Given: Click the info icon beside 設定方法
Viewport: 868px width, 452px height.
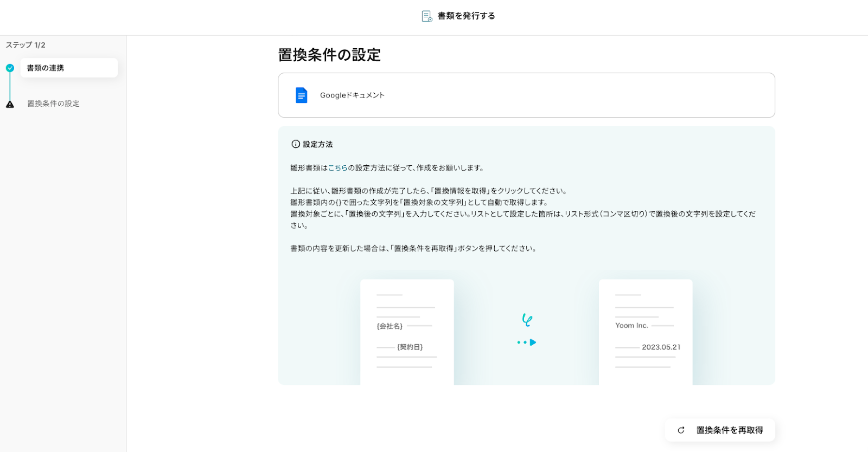Looking at the screenshot, I should tap(296, 144).
